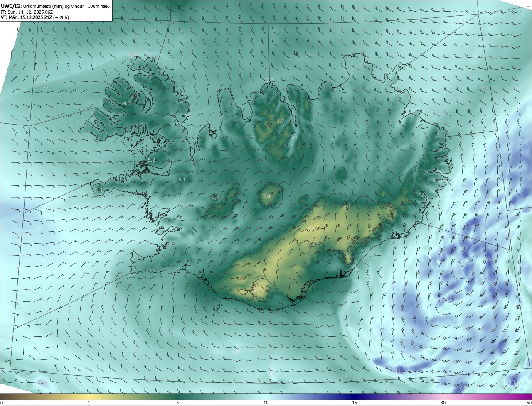Click the 4.8 value over the Westfjords
The image size is (532, 406).
127,103
